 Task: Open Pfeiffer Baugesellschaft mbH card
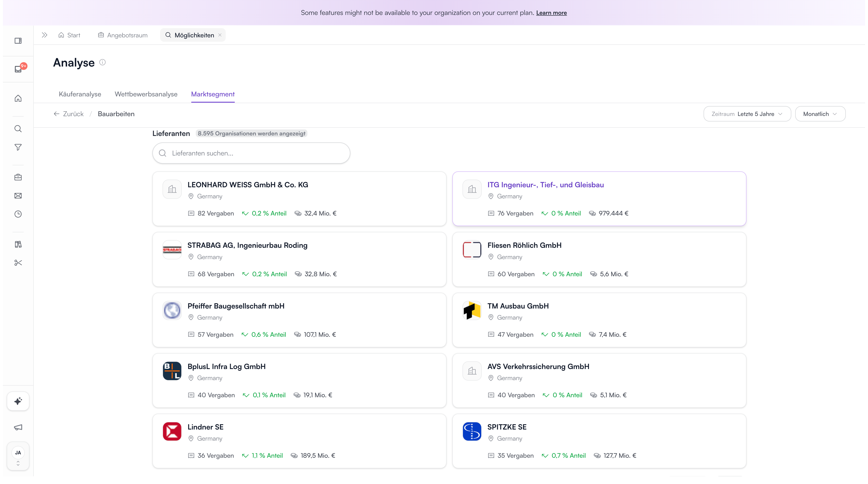299,320
